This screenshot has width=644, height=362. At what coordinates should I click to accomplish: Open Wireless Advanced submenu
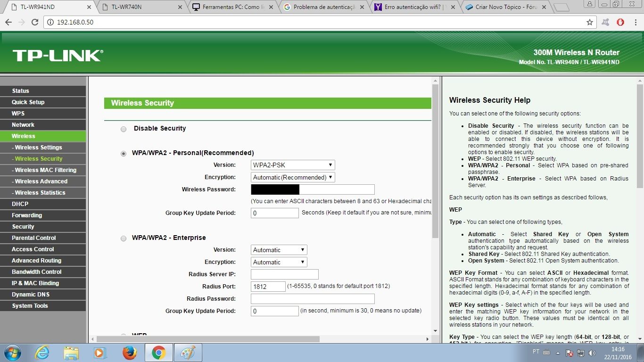(43, 181)
